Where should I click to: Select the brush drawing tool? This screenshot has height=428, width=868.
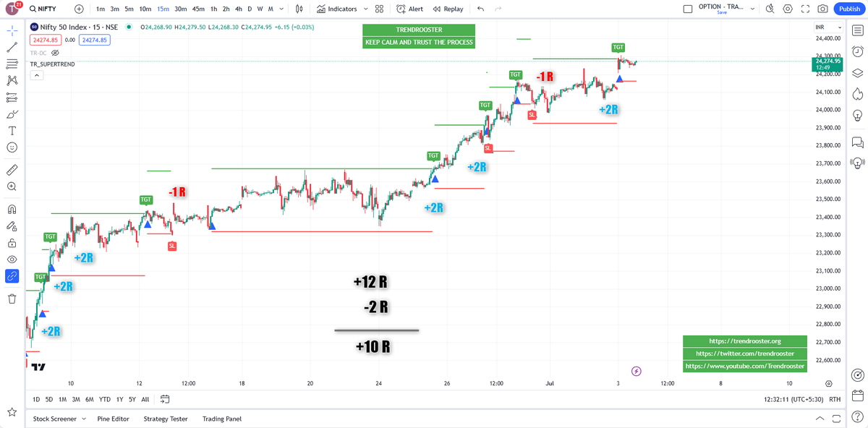click(x=12, y=114)
